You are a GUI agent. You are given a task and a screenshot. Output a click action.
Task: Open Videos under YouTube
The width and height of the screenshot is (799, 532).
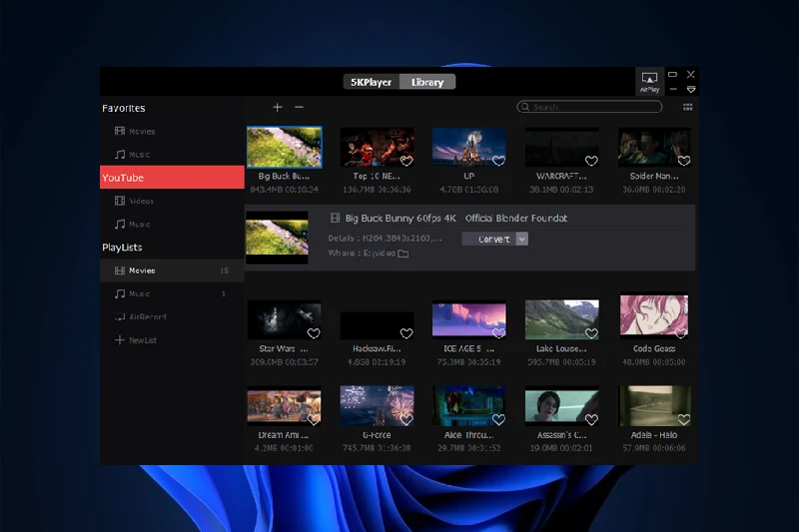coord(172,201)
